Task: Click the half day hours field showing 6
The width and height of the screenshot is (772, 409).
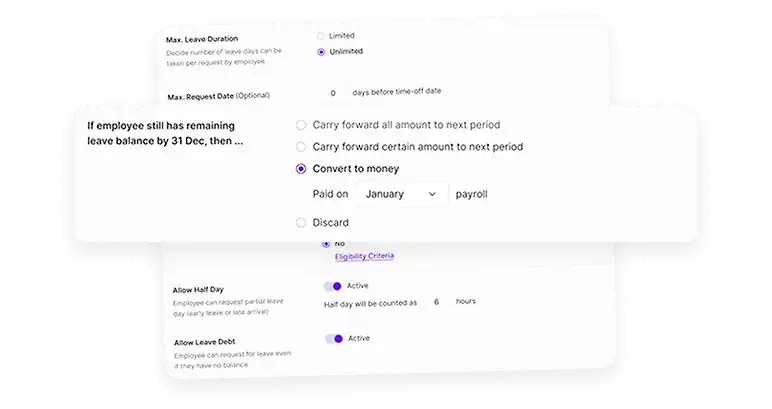Action: point(436,302)
